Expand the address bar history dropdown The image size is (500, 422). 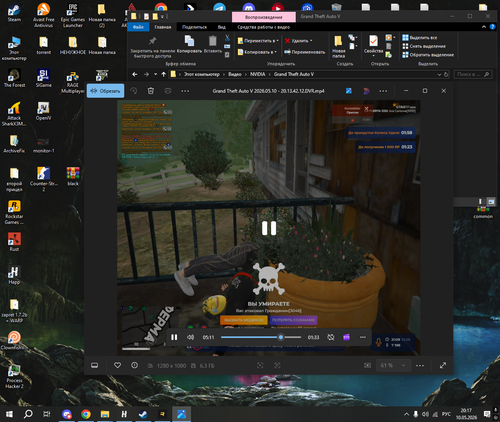tap(439, 74)
